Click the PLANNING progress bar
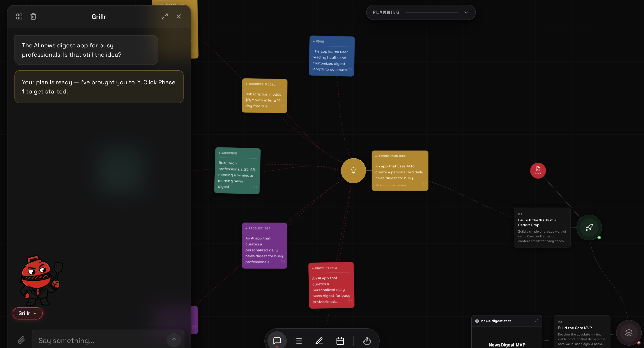The width and height of the screenshot is (644, 348). [x=432, y=13]
